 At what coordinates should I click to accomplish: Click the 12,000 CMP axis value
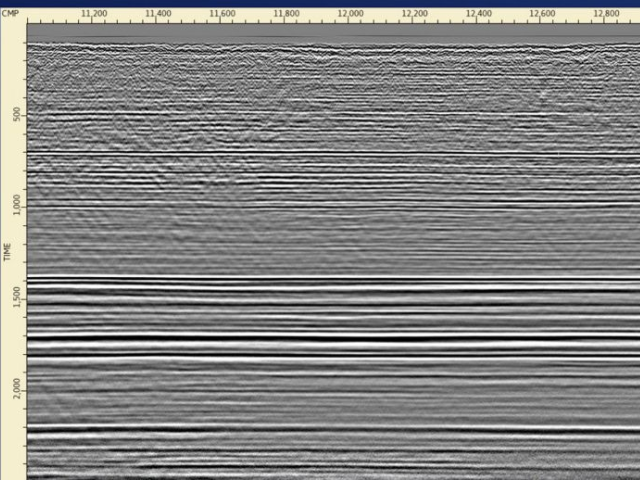coord(350,13)
